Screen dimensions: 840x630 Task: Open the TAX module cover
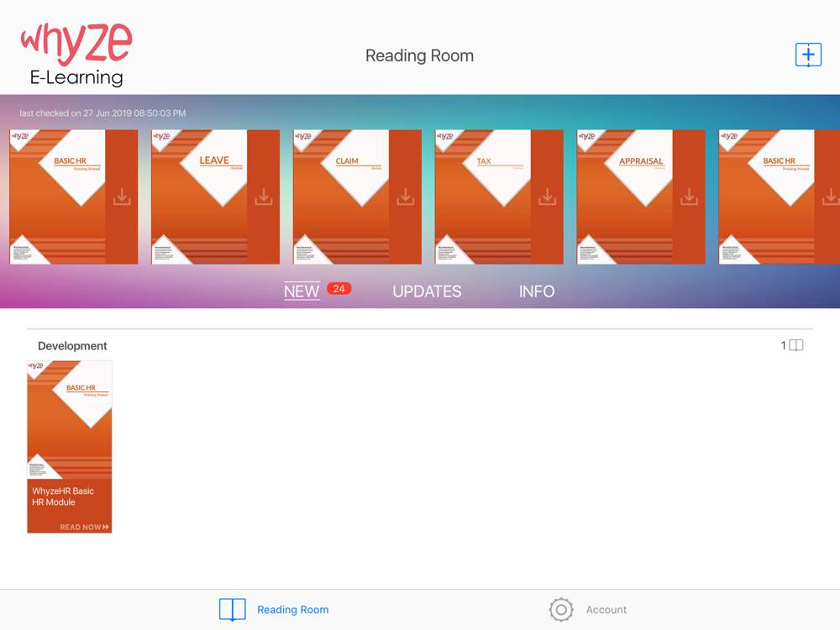[x=483, y=197]
